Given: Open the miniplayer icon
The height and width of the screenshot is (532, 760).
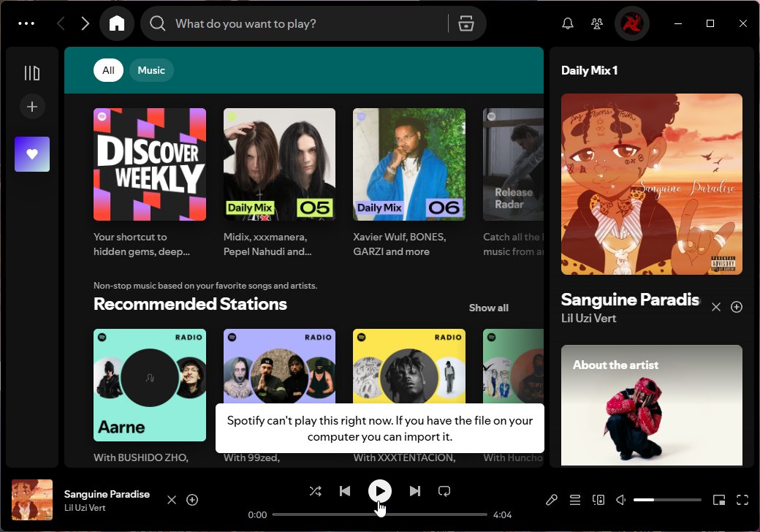Looking at the screenshot, I should [x=719, y=500].
